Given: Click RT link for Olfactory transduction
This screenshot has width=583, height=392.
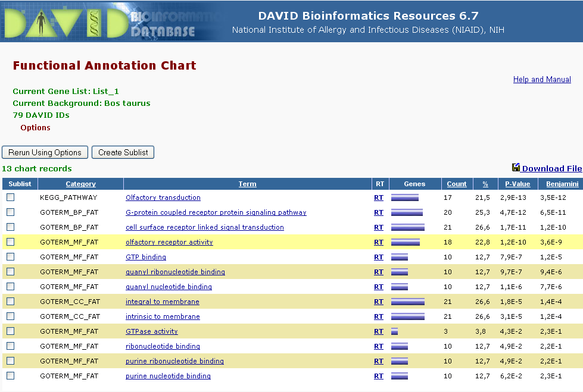Looking at the screenshot, I should tap(379, 197).
